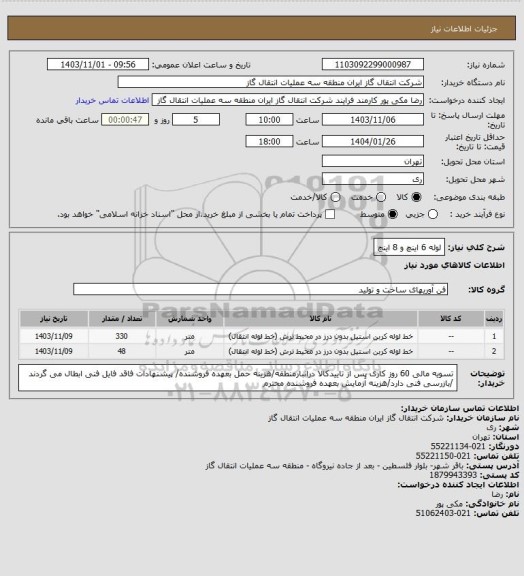
Task: Click the buyer notes text box
Action: (237, 378)
